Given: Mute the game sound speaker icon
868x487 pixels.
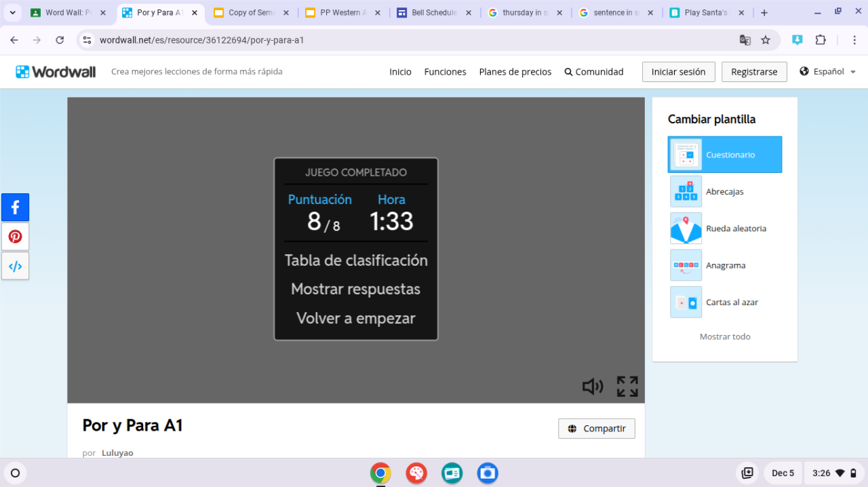Looking at the screenshot, I should click(x=593, y=387).
